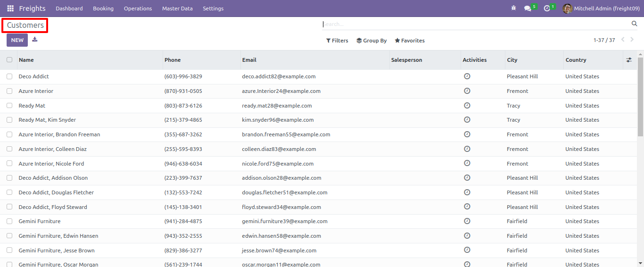Open Mitchell Admin user menu

pyautogui.click(x=601, y=8)
